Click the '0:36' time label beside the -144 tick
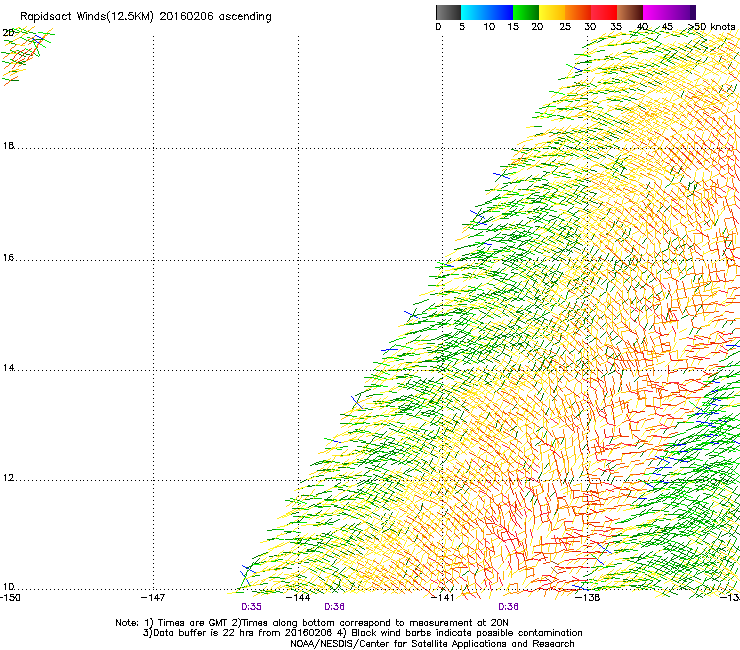 point(334,607)
